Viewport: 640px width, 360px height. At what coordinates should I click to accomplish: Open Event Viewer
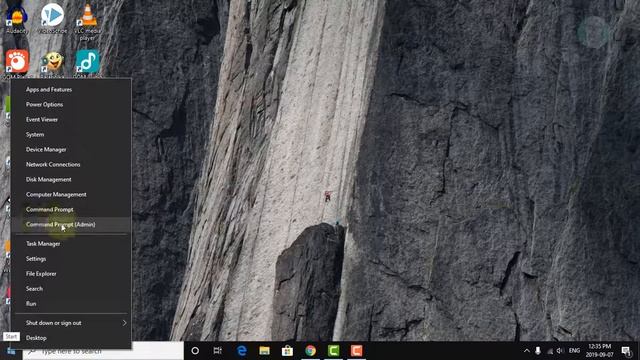click(71, 120)
